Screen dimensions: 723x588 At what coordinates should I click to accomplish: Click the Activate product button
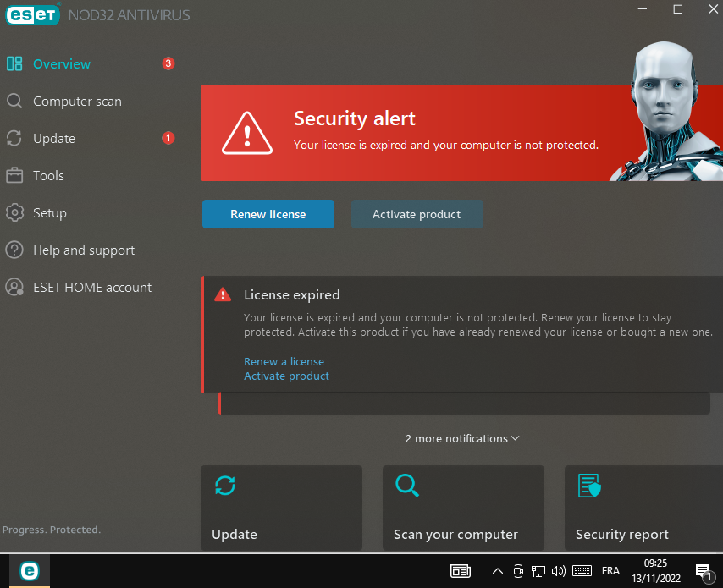(417, 214)
